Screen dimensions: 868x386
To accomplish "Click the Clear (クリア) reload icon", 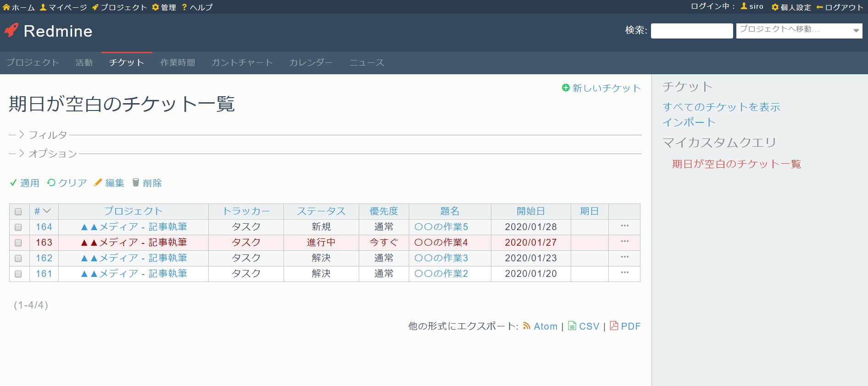I will (51, 183).
